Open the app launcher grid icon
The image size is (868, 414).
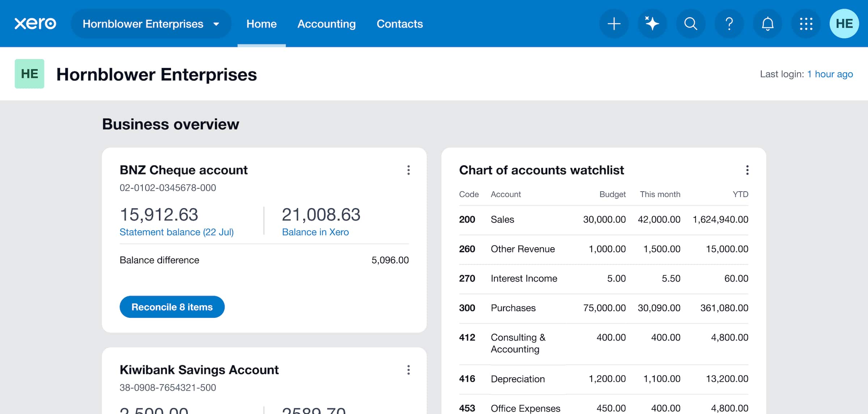coord(806,24)
